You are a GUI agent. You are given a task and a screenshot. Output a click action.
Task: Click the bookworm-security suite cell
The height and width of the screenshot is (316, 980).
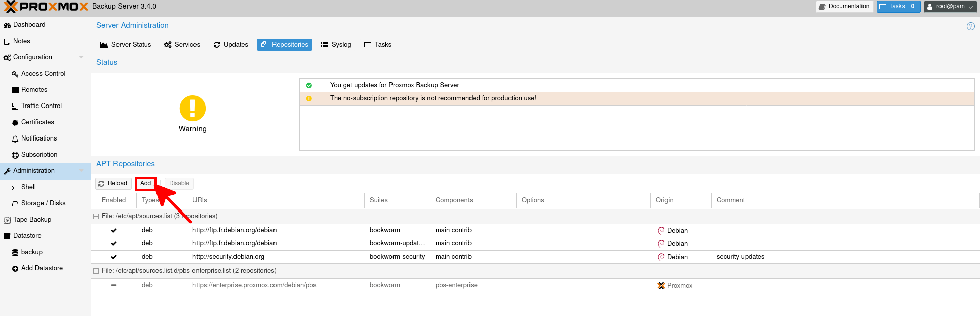pos(397,257)
